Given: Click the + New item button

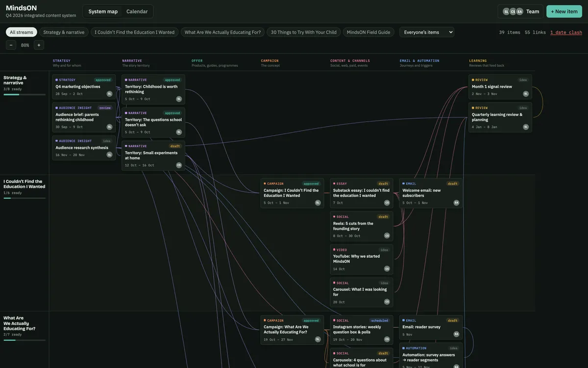Looking at the screenshot, I should (x=564, y=11).
